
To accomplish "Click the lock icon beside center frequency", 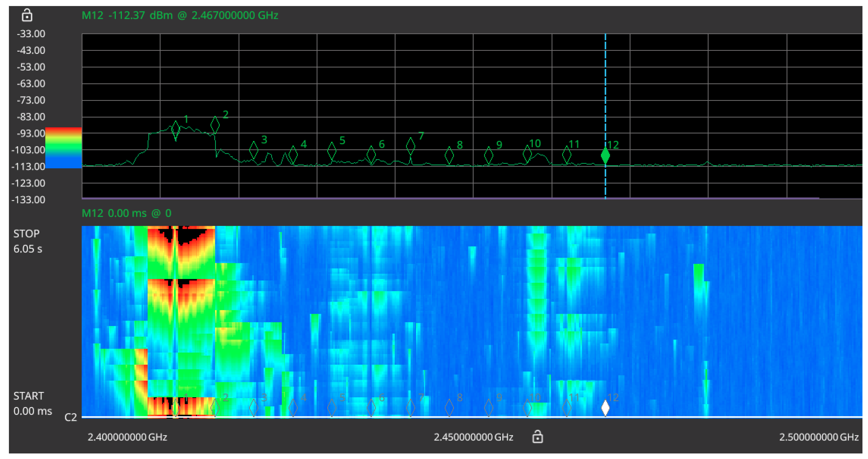I will point(538,437).
